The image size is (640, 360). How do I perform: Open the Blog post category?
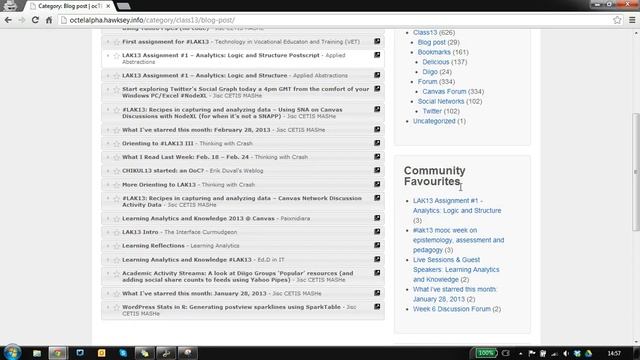tap(431, 42)
